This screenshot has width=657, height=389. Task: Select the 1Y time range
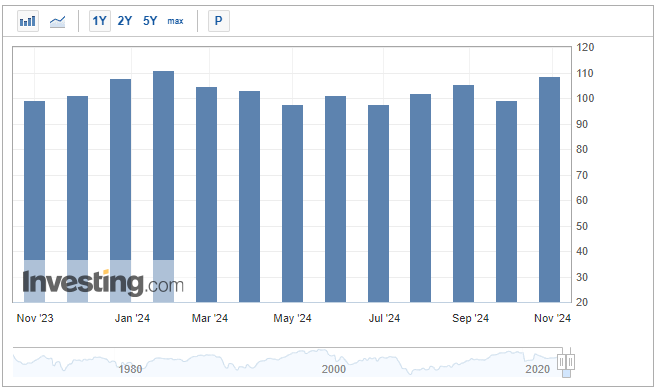(100, 21)
